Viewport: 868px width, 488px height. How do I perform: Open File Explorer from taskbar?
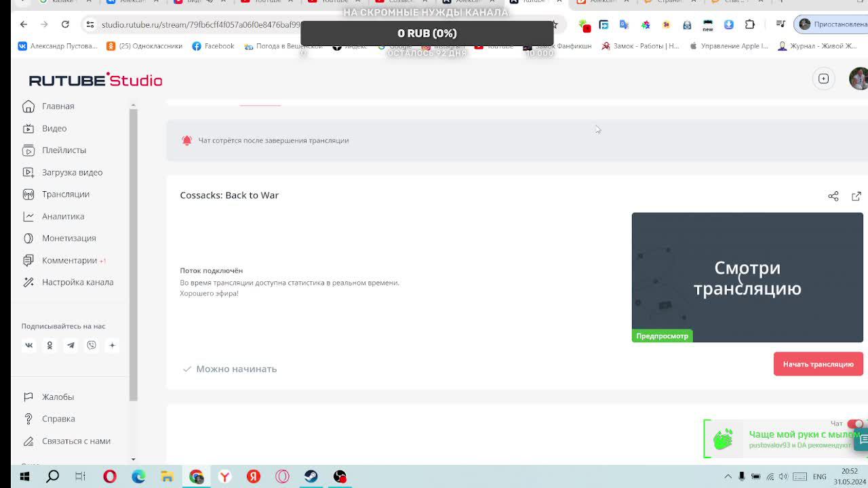[167, 476]
